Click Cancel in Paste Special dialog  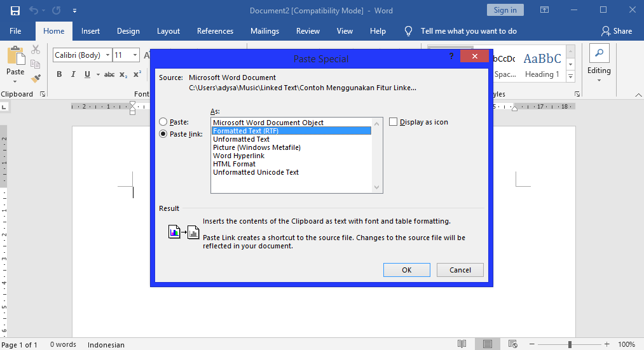460,270
